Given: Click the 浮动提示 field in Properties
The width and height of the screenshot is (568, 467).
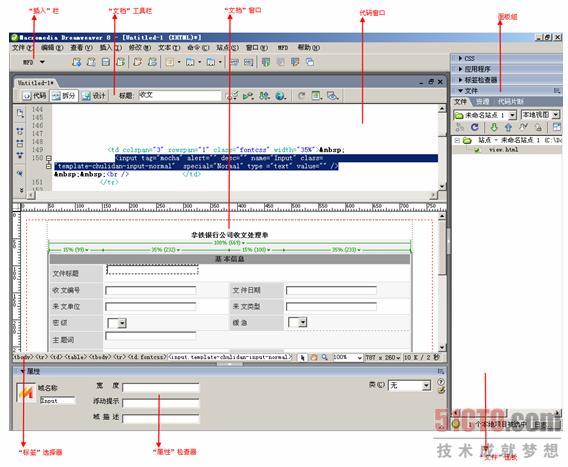Looking at the screenshot, I should 161,403.
